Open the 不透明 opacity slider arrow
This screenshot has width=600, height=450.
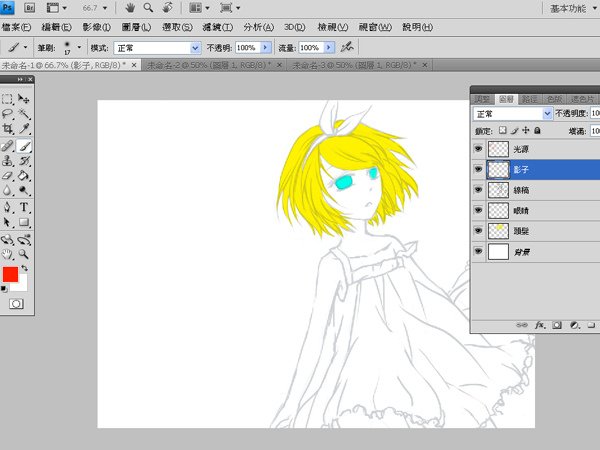(266, 47)
